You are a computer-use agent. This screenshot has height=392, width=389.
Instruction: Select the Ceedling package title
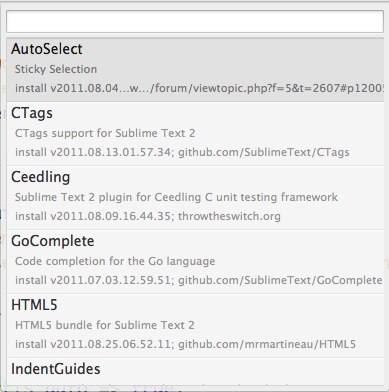pyautogui.click(x=41, y=177)
